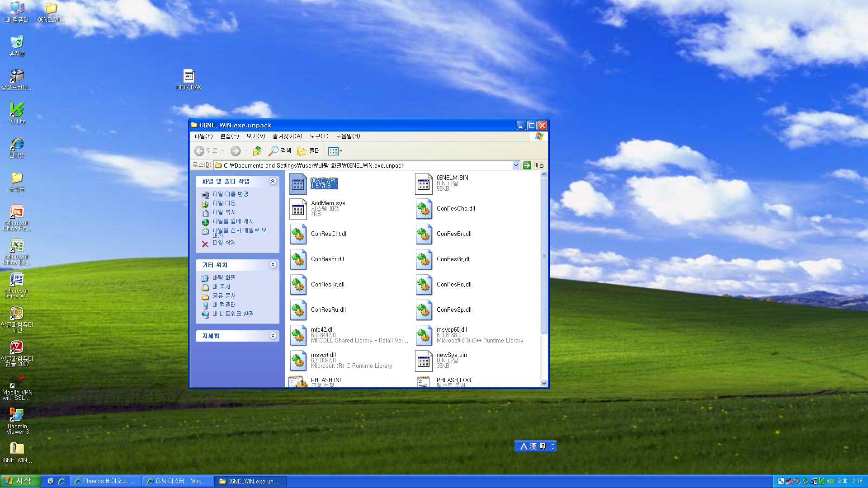The height and width of the screenshot is (488, 868).
Task: Click the 파일 이름 변경 link
Action: pyautogui.click(x=230, y=194)
